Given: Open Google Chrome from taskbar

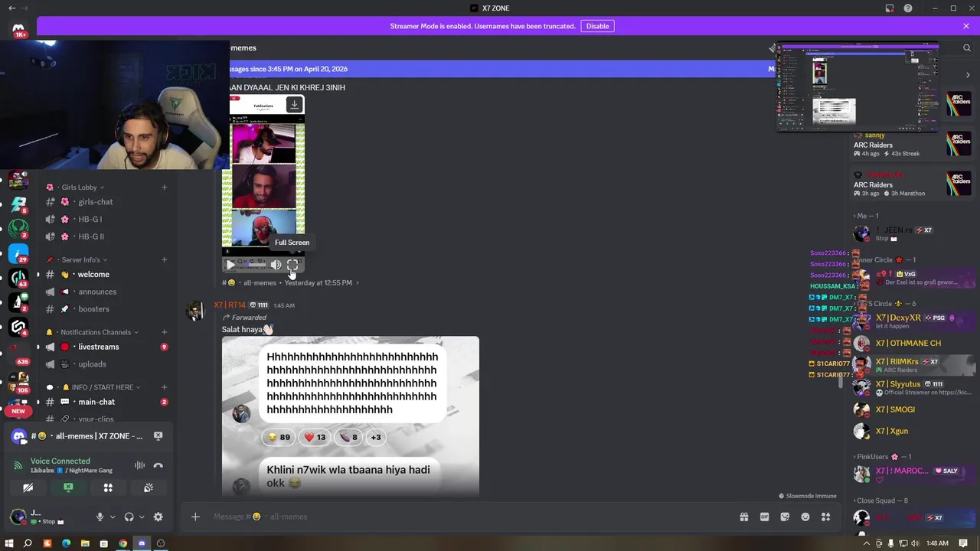Looking at the screenshot, I should (x=122, y=543).
